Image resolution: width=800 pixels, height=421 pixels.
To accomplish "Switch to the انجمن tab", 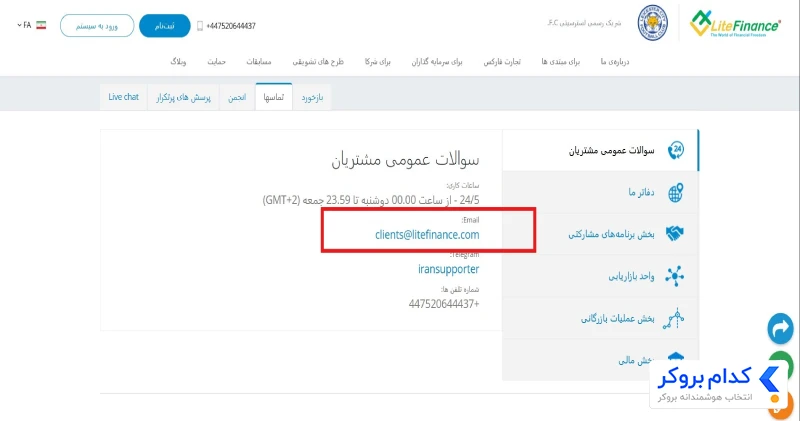I will (237, 97).
